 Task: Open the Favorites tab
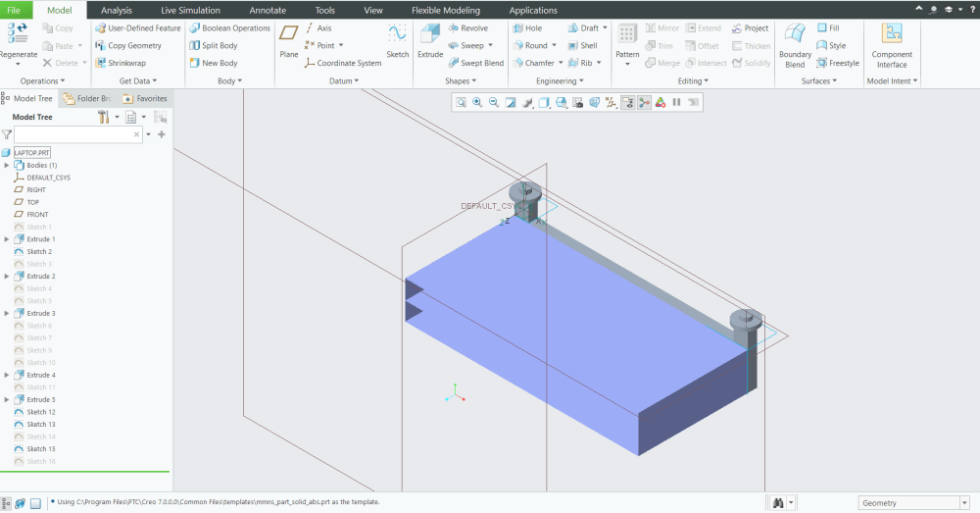coord(145,98)
